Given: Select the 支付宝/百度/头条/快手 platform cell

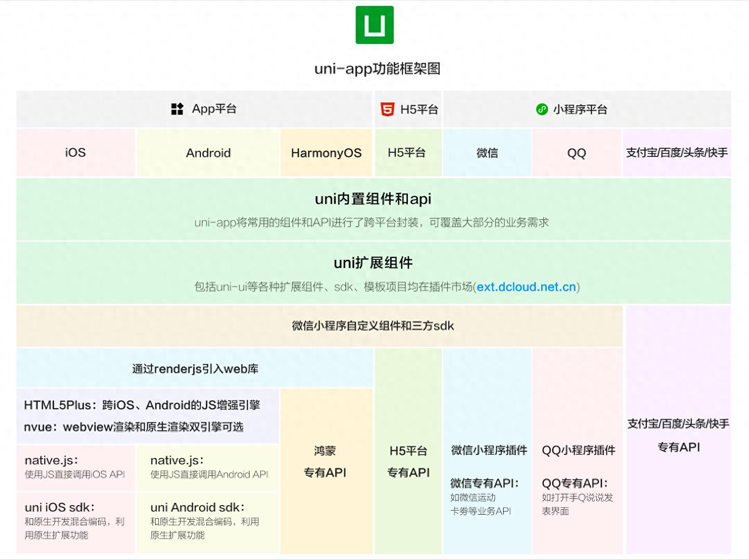Looking at the screenshot, I should point(677,153).
